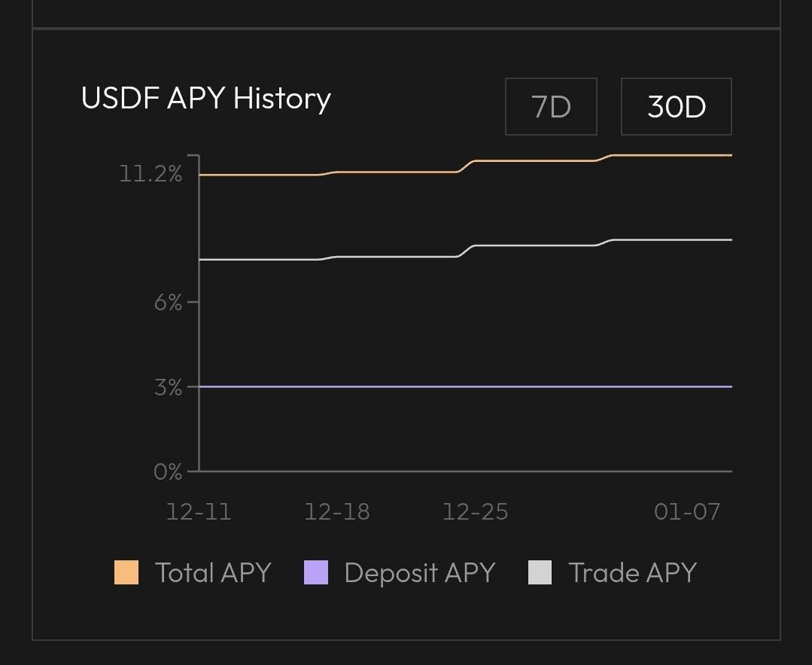812x665 pixels.
Task: Click the USDF APY History title
Action: [206, 99]
